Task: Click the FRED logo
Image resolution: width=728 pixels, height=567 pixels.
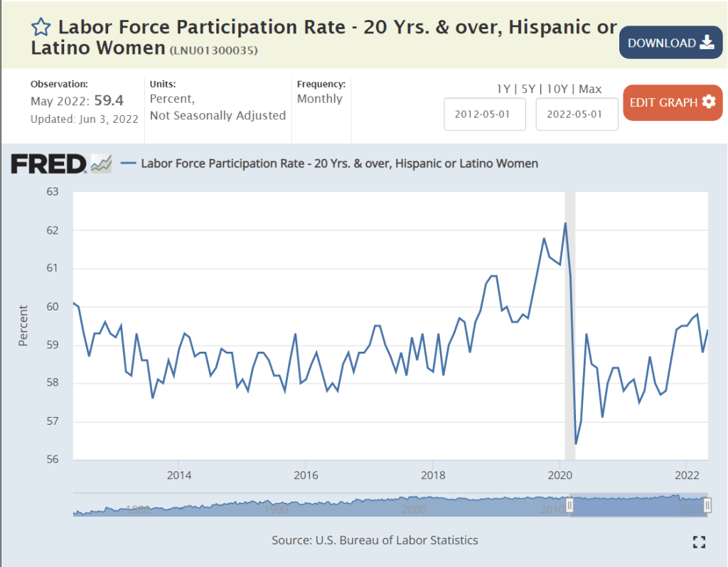Action: click(48, 164)
